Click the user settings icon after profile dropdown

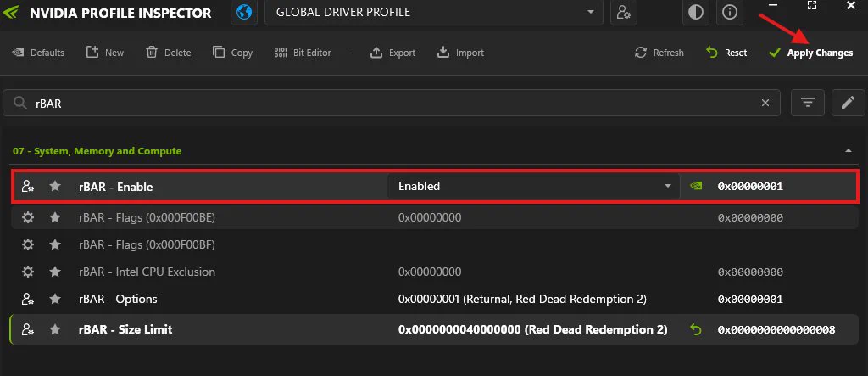point(624,12)
